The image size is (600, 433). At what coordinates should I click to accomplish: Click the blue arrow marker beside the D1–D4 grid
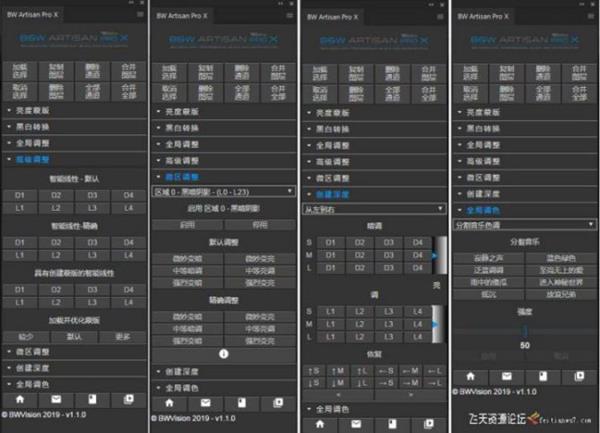click(x=434, y=256)
